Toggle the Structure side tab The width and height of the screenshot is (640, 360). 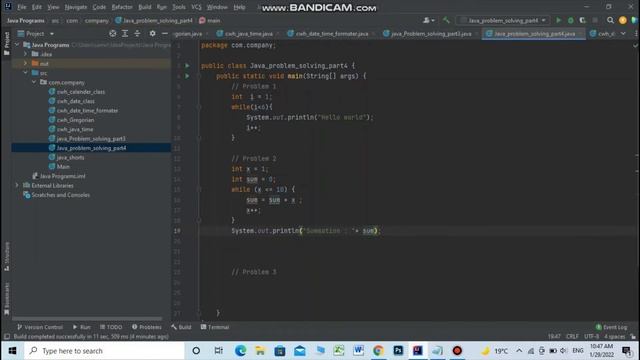click(6, 256)
